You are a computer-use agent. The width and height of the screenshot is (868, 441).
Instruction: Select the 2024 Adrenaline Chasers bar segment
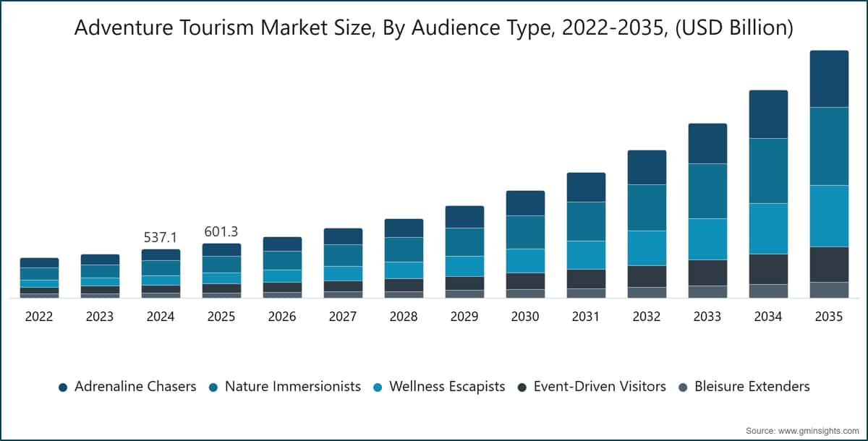(x=161, y=255)
